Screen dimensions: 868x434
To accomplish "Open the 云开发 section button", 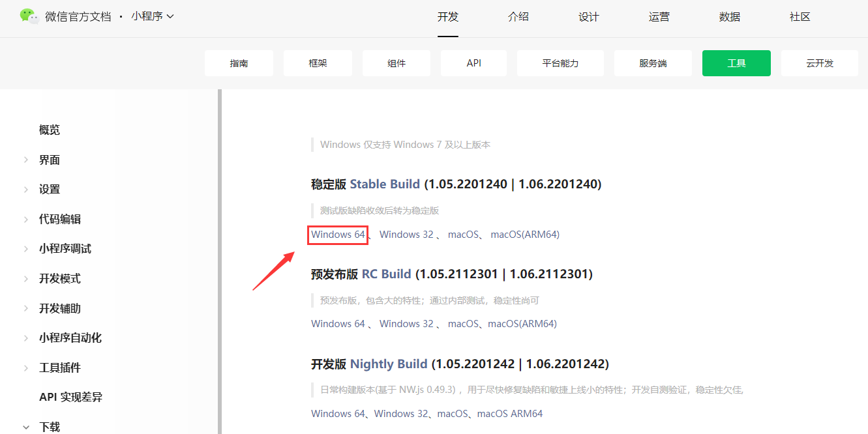I will tap(820, 63).
